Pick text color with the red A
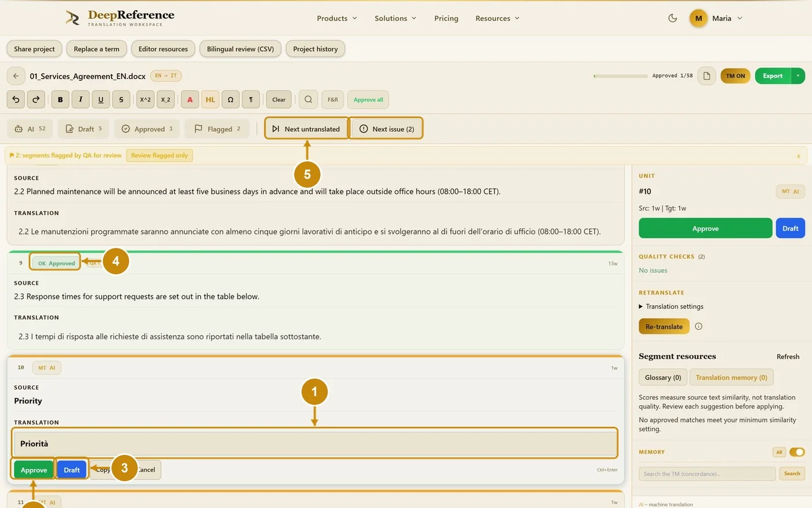 (190, 99)
